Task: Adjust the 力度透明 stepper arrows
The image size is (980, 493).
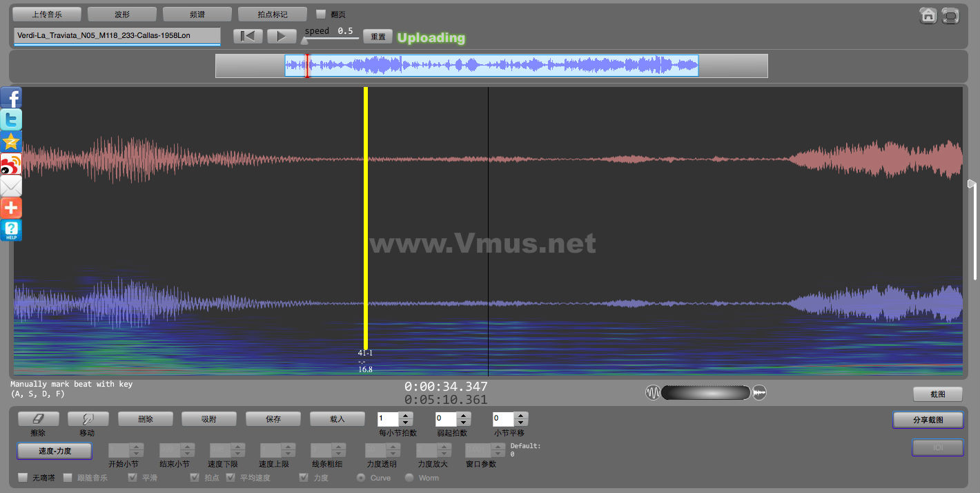Action: point(393,450)
